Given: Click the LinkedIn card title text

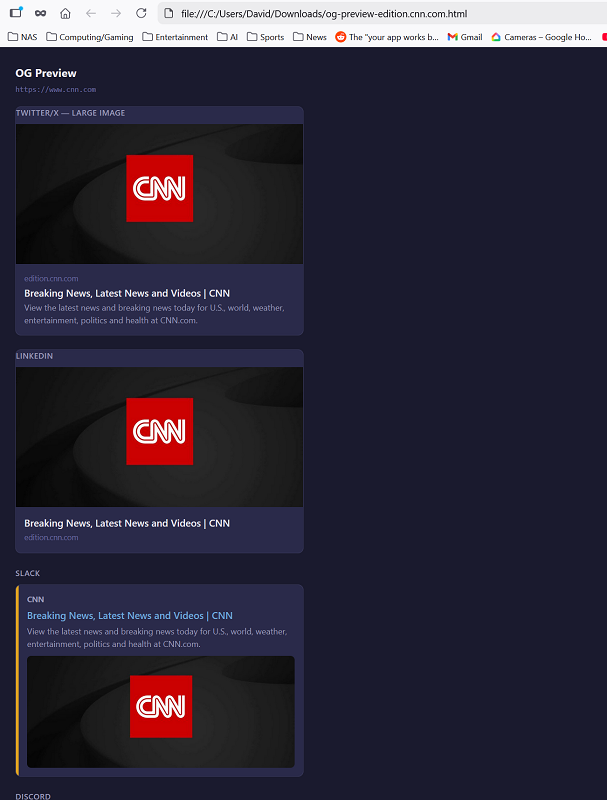Looking at the screenshot, I should pos(127,523).
